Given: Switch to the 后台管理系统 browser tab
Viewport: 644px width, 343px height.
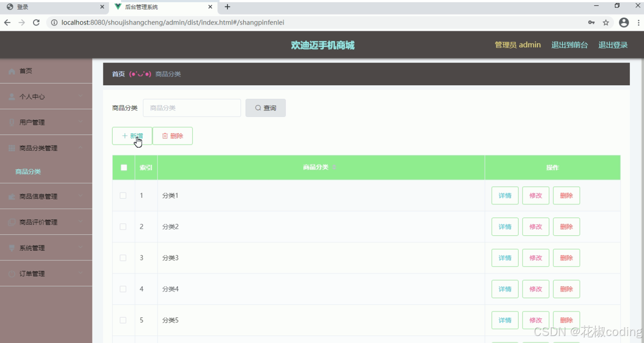Looking at the screenshot, I should pos(163,7).
